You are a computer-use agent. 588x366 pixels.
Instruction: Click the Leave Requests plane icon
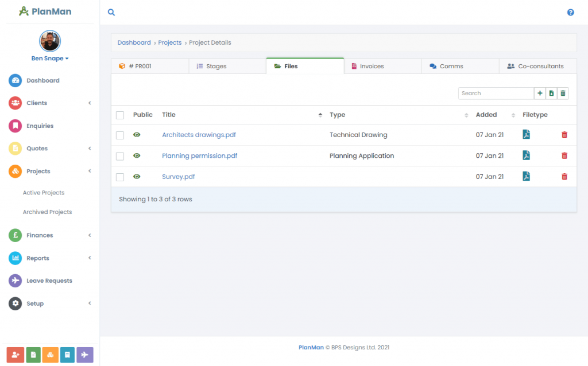pyautogui.click(x=16, y=281)
